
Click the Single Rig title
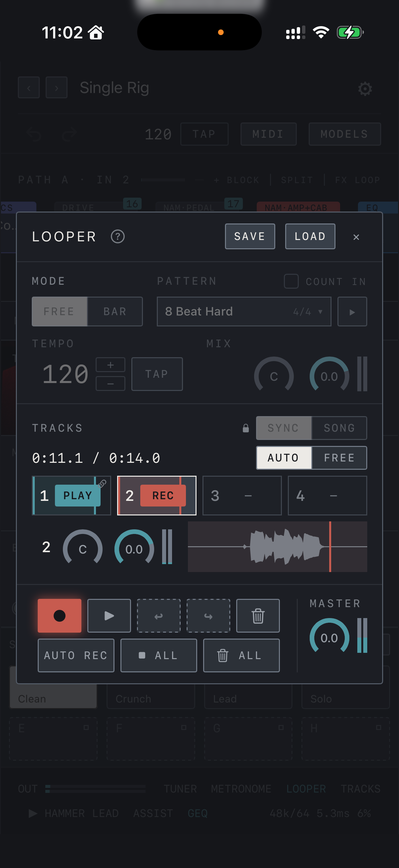tap(114, 88)
